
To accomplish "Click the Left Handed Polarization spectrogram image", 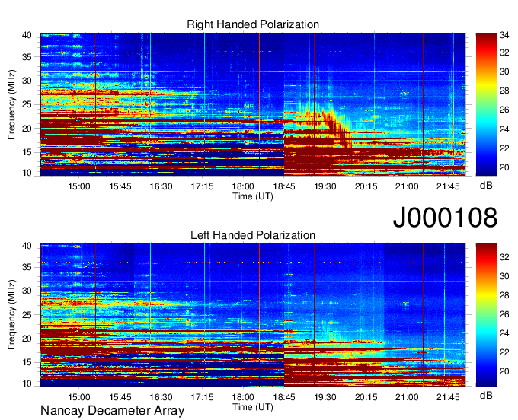I will [x=253, y=315].
